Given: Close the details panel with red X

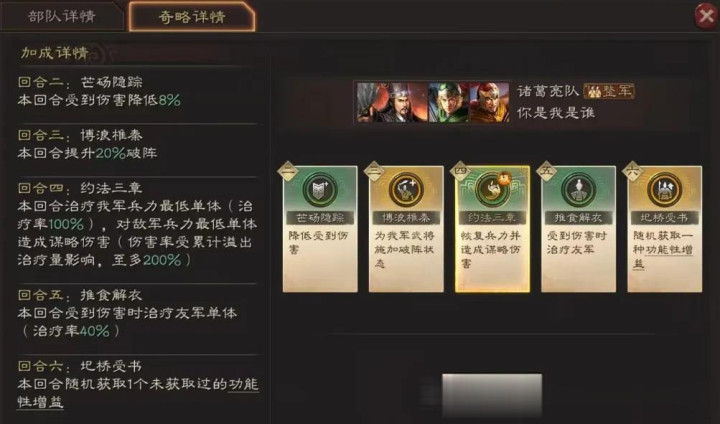Looking at the screenshot, I should [x=706, y=17].
